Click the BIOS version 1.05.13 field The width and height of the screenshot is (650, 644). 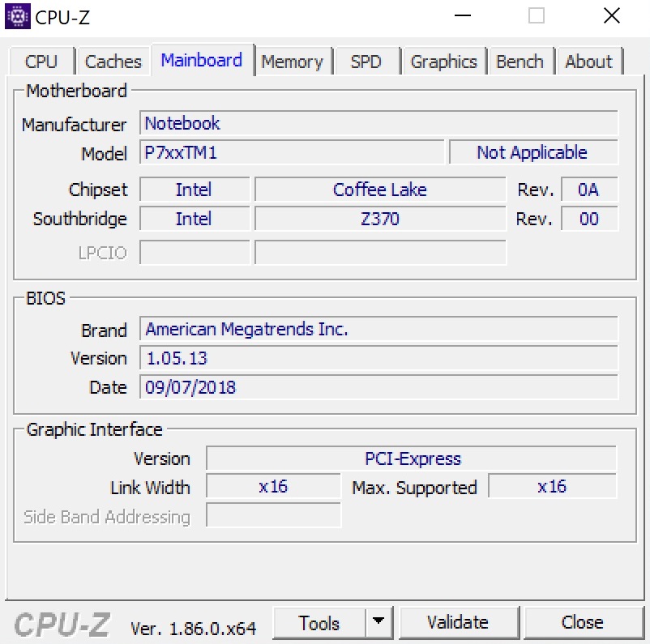click(378, 358)
